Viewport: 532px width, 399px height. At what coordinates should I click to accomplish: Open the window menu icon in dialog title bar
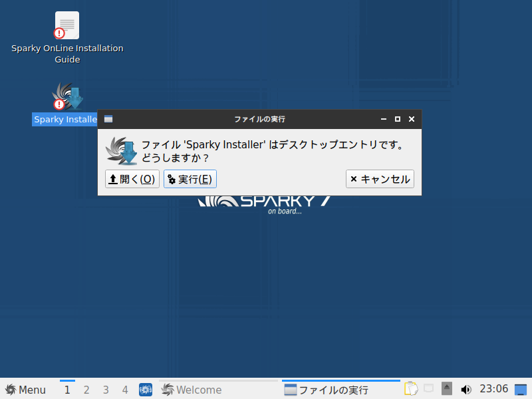(108, 119)
